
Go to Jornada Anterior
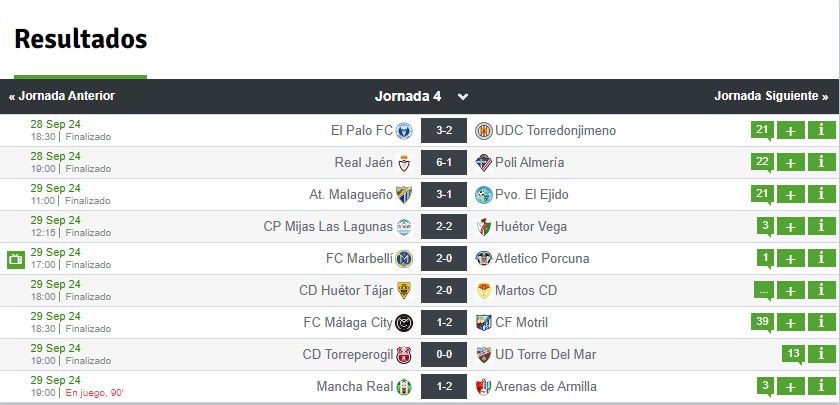(62, 96)
